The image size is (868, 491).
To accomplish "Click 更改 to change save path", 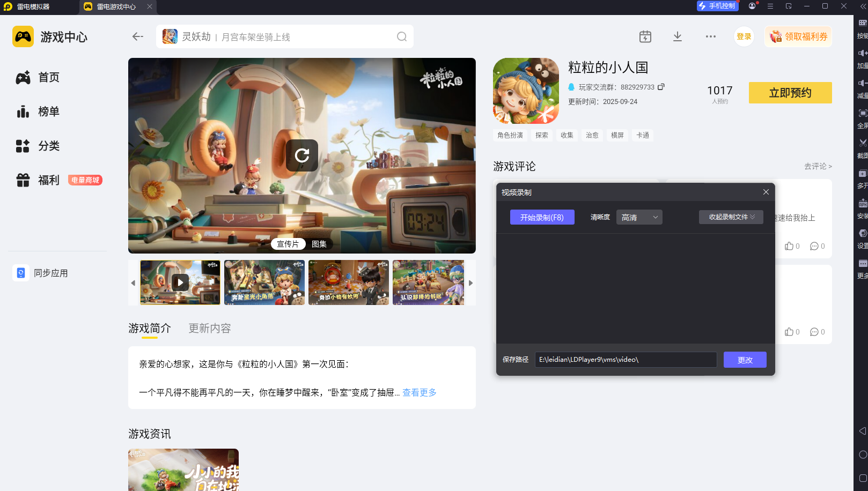I will coord(745,360).
